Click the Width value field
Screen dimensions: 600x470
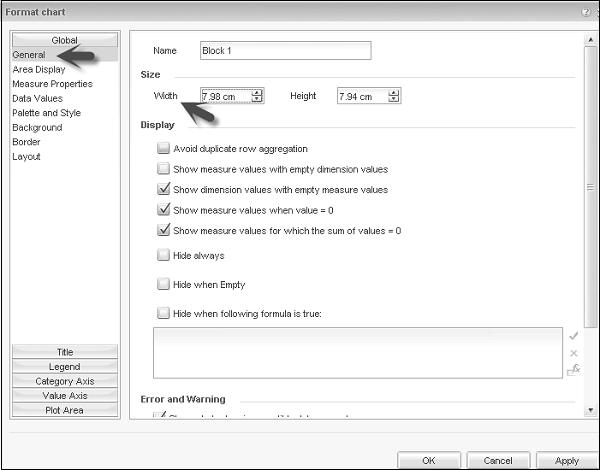226,96
